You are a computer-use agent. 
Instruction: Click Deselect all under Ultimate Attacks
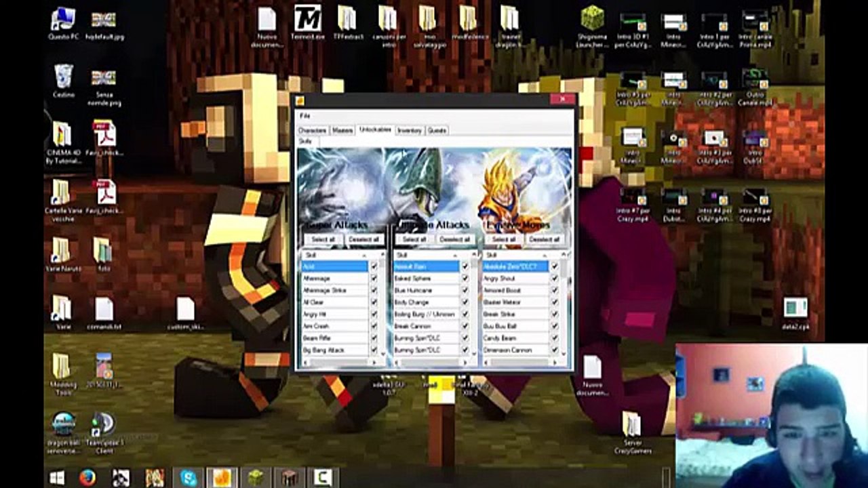[454, 239]
